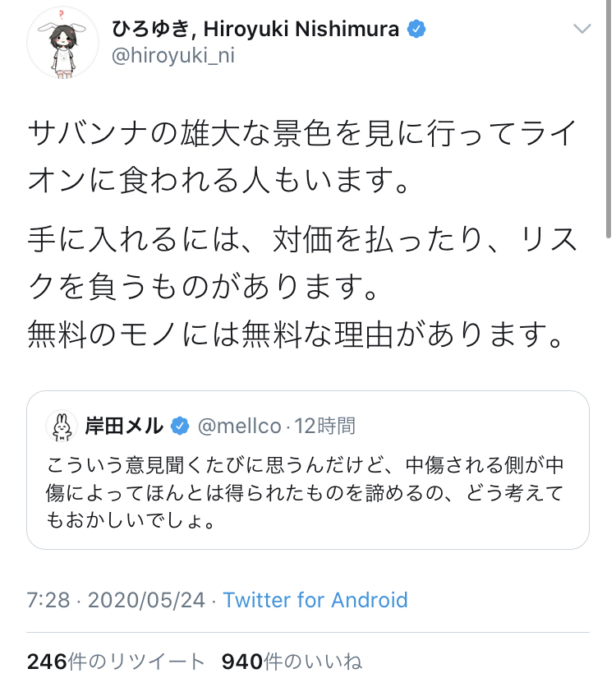
Task: Open the tweet options chevron menu
Action: 582,29
